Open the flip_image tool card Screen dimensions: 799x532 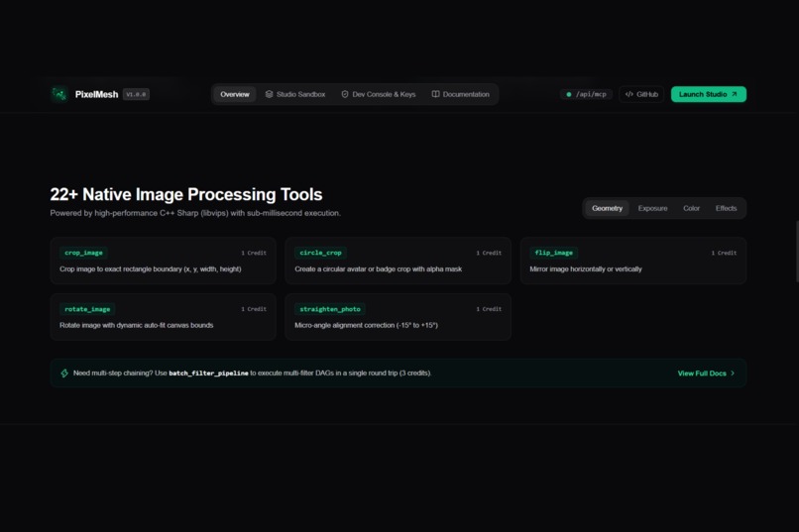[633, 261]
